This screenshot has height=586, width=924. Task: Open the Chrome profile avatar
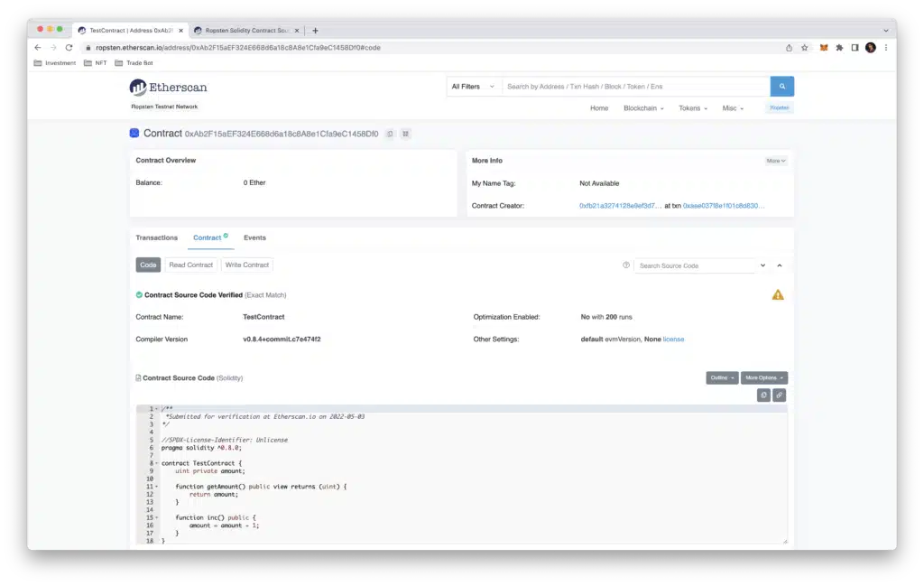pyautogui.click(x=871, y=48)
